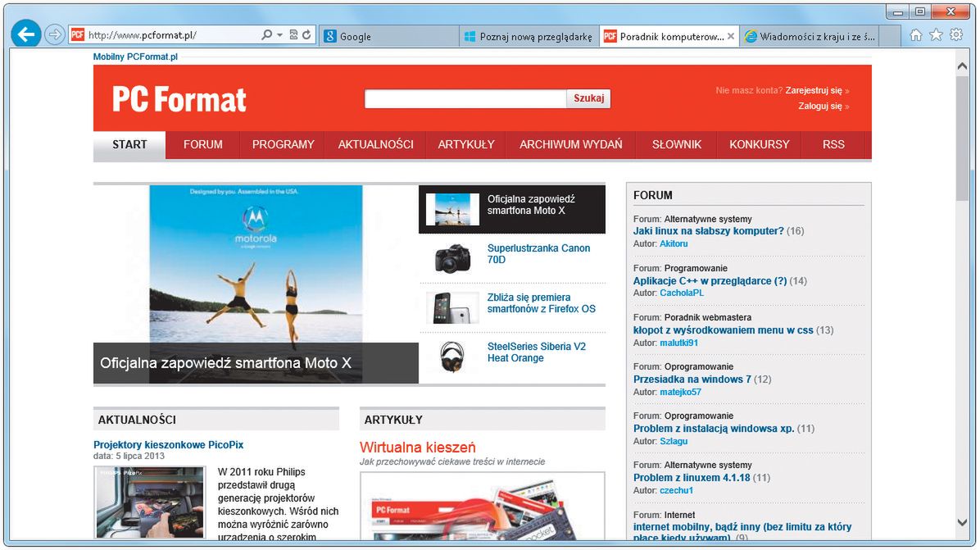980x550 pixels.
Task: Open a new blank tab
Action: click(890, 36)
